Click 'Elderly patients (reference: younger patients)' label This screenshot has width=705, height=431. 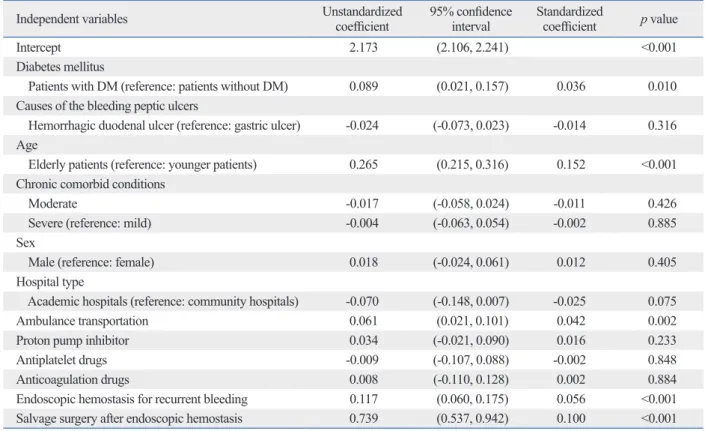pyautogui.click(x=143, y=164)
